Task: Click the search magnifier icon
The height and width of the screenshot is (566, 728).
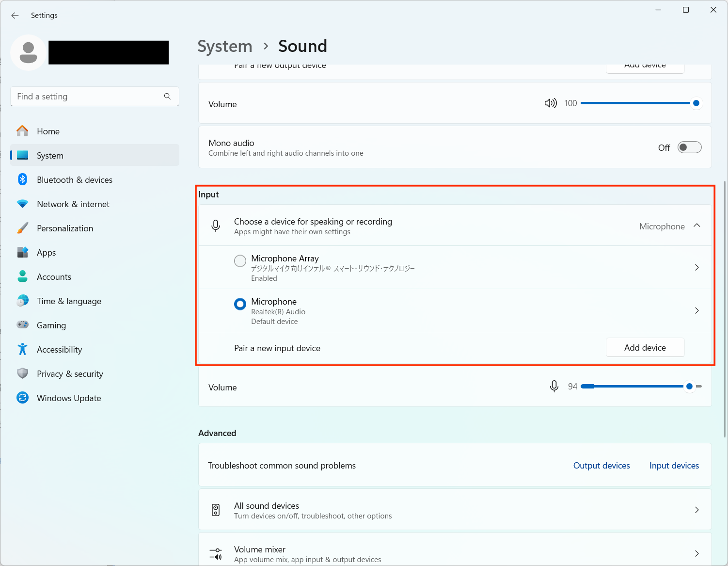Action: [167, 97]
